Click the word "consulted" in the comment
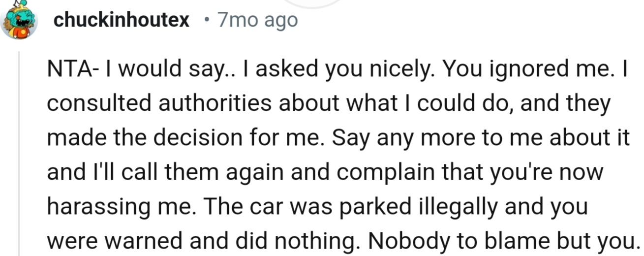Image resolution: width=644 pixels, height=256 pixels. (91, 103)
